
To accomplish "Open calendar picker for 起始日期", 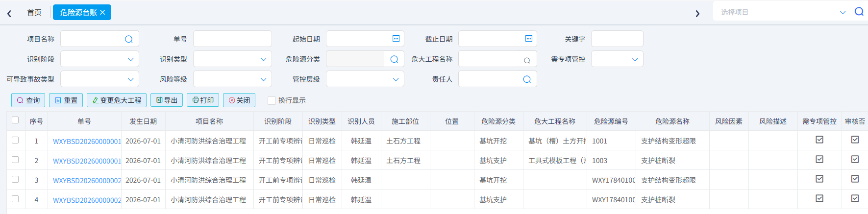I will click(396, 39).
